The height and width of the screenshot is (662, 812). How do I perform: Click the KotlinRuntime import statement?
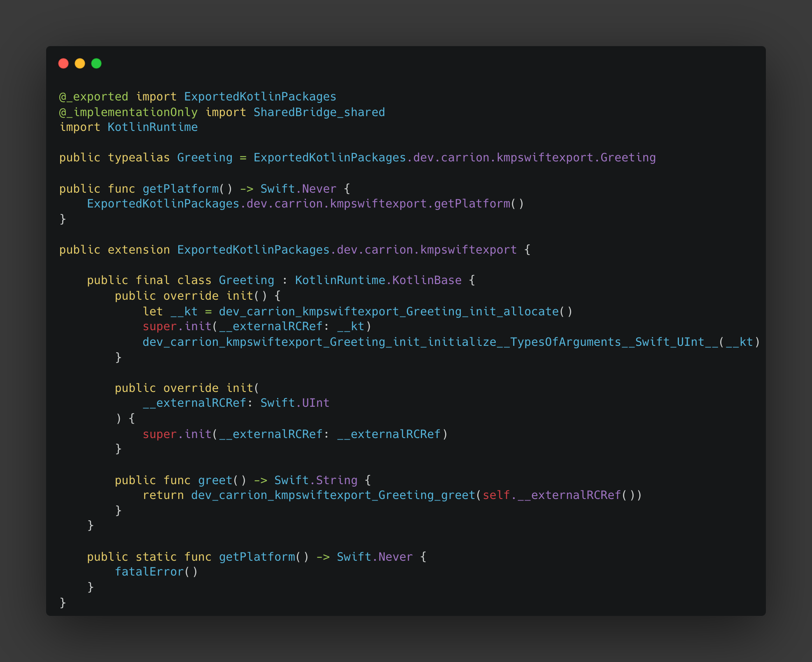tap(128, 127)
